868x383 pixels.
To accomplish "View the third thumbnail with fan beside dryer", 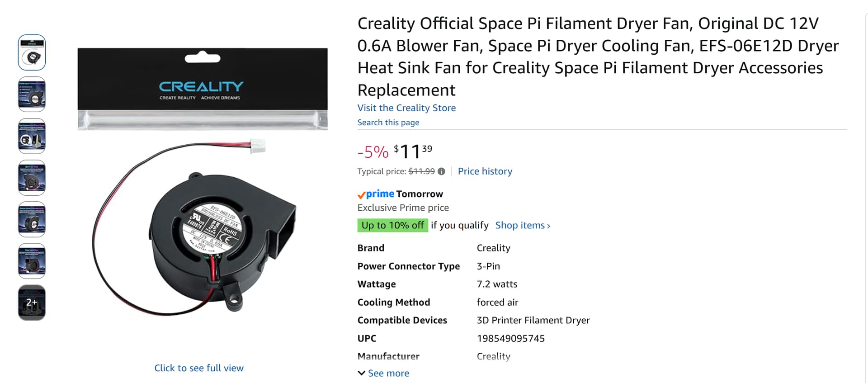I will point(32,136).
